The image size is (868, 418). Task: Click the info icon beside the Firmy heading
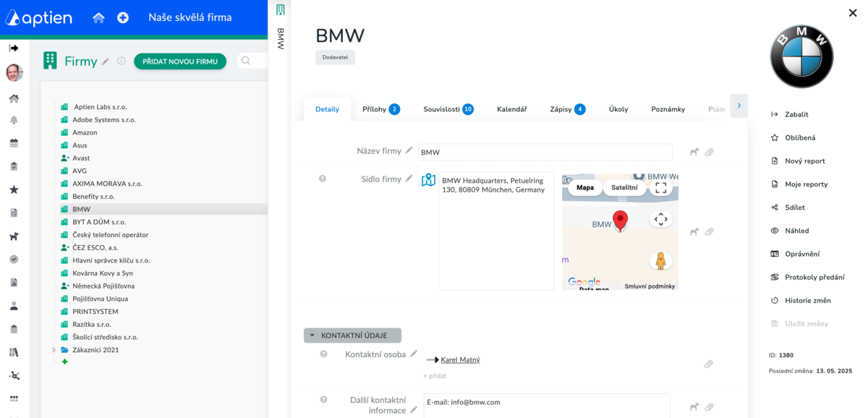(122, 61)
